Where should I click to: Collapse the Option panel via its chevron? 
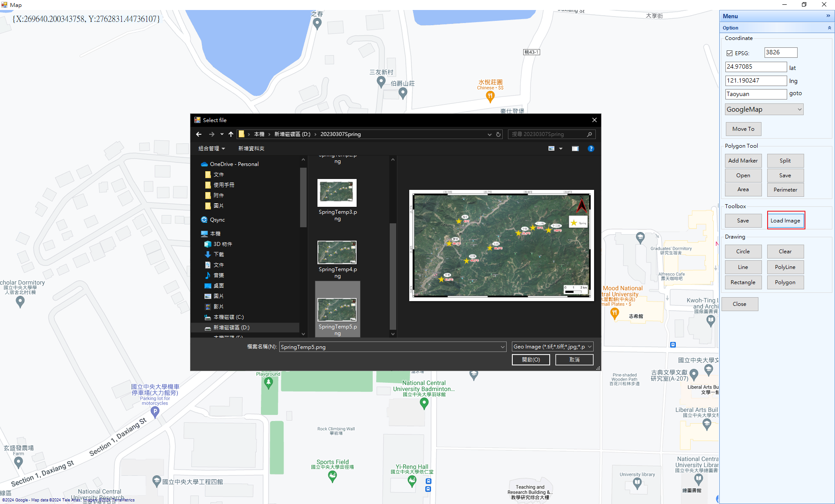(x=829, y=27)
